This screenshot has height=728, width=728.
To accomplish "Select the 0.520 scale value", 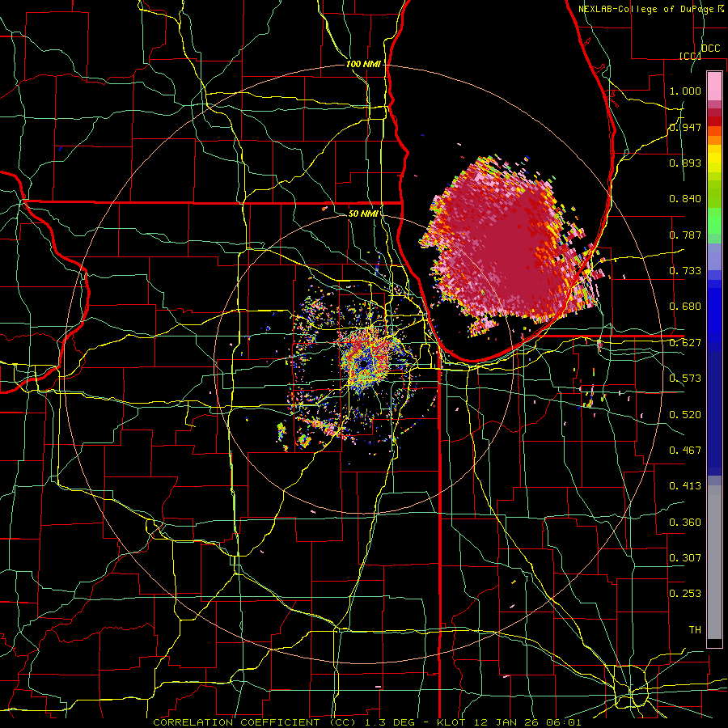I will coord(685,415).
